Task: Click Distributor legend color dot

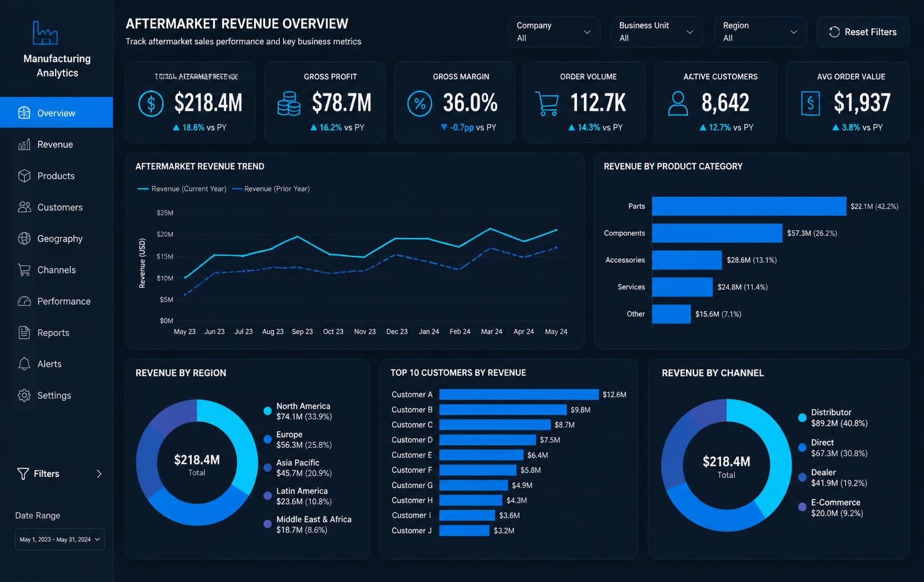Action: click(802, 417)
